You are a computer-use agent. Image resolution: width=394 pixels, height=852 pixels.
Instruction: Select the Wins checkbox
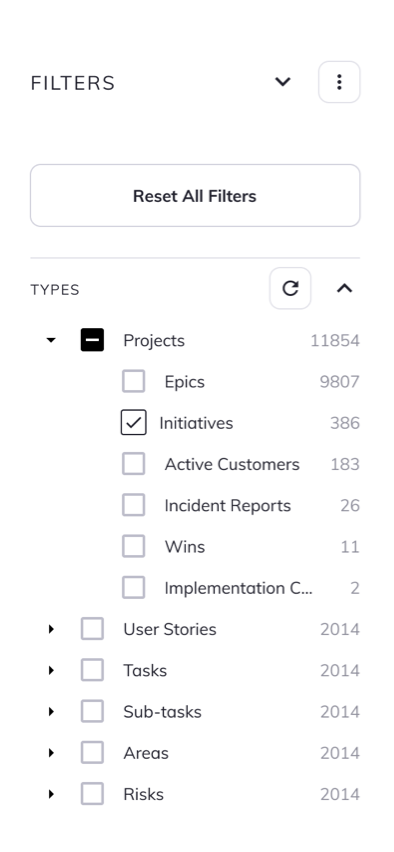point(134,547)
